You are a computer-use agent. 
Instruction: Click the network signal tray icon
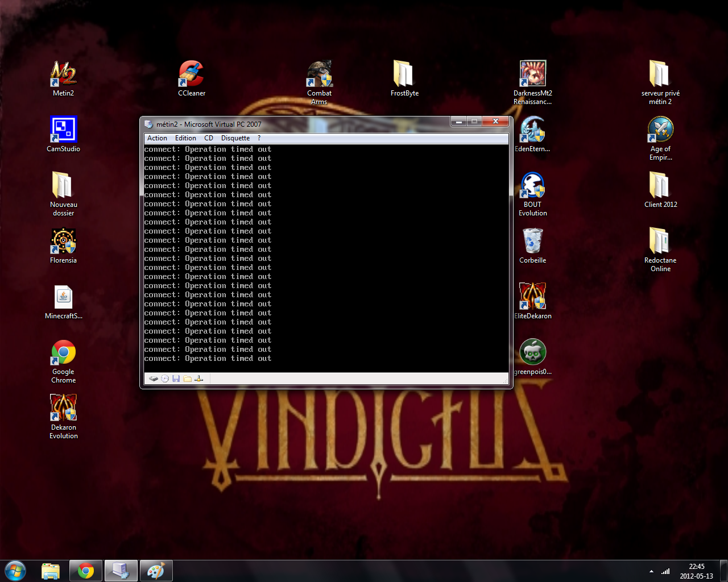click(665, 571)
